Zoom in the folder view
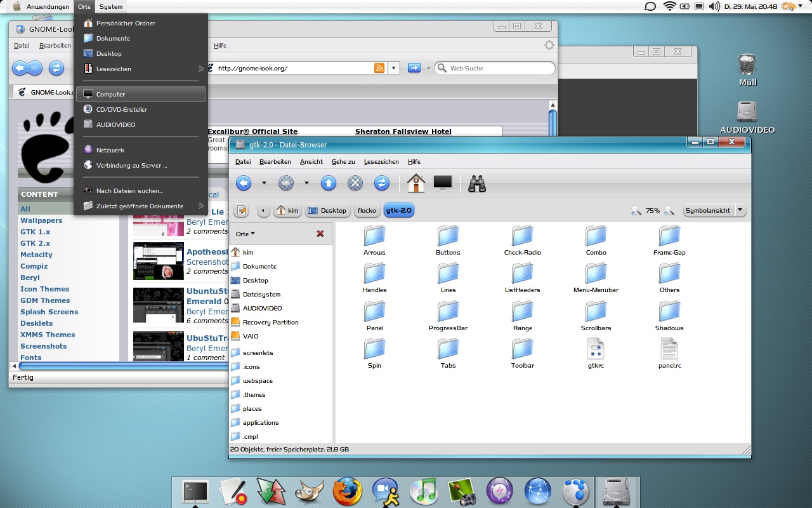812x508 pixels. 669,210
